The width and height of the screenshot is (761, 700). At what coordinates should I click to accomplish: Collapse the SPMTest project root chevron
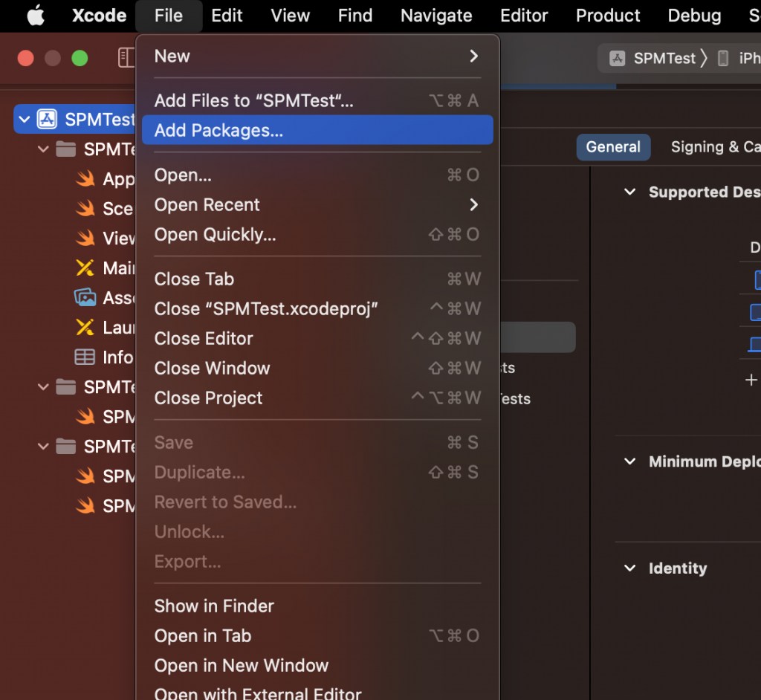click(x=25, y=119)
